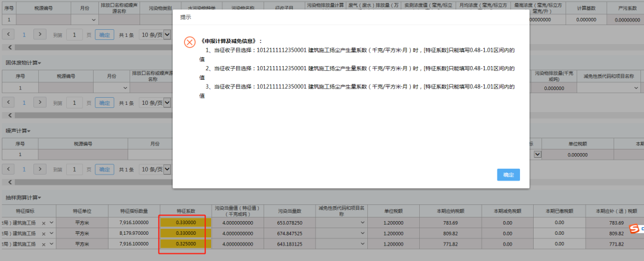Clear the third row 特征指标 selection with its X
The width and height of the screenshot is (644, 261).
tap(44, 244)
